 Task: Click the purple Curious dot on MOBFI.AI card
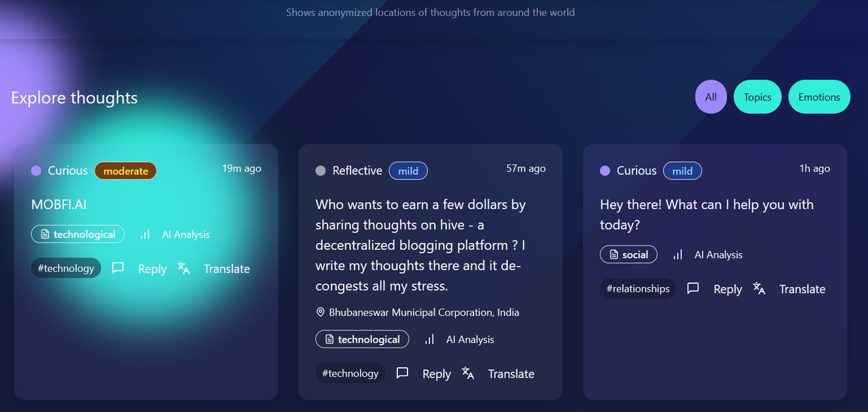coord(37,170)
